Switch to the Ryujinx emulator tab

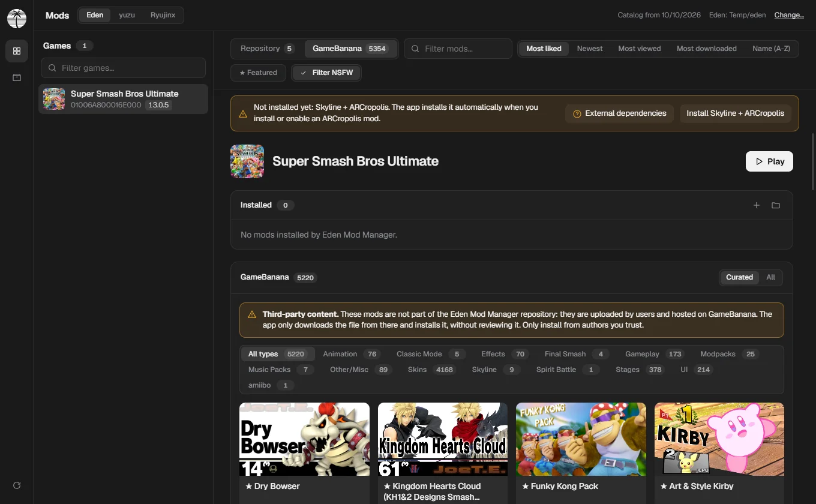click(163, 15)
